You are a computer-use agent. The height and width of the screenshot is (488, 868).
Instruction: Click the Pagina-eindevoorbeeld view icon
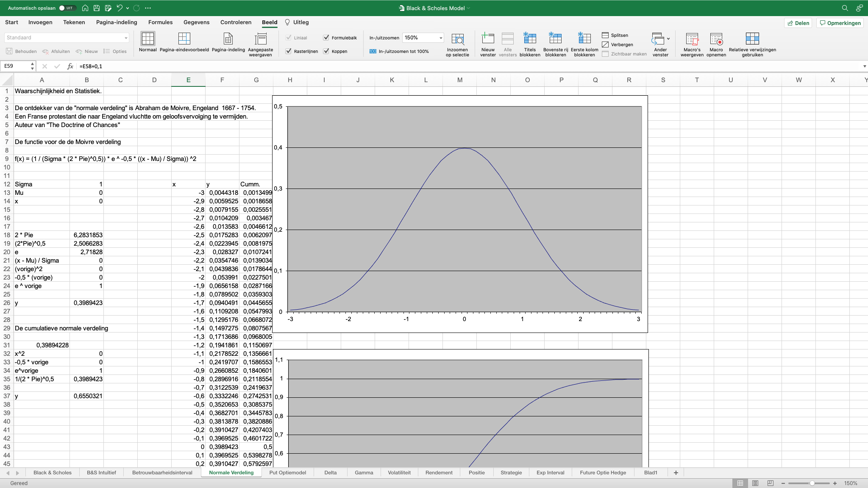184,39
